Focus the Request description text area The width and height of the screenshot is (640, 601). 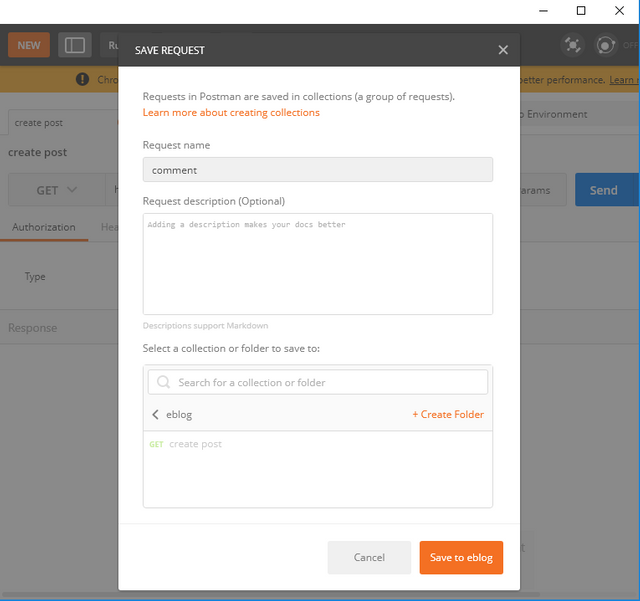[317, 264]
